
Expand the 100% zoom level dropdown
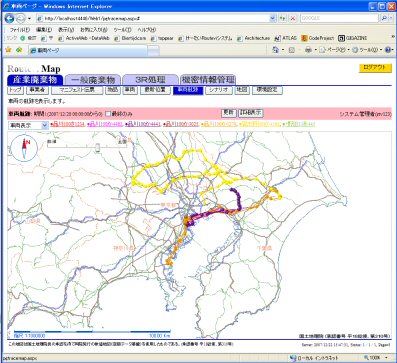tap(387, 358)
